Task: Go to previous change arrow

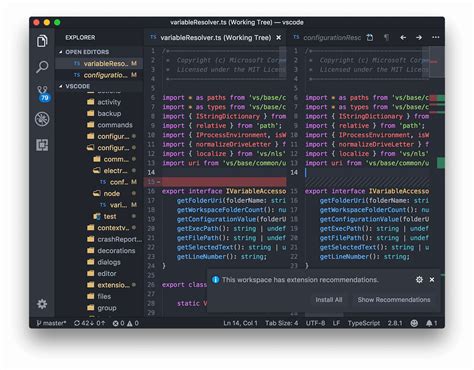Action: [x=403, y=37]
